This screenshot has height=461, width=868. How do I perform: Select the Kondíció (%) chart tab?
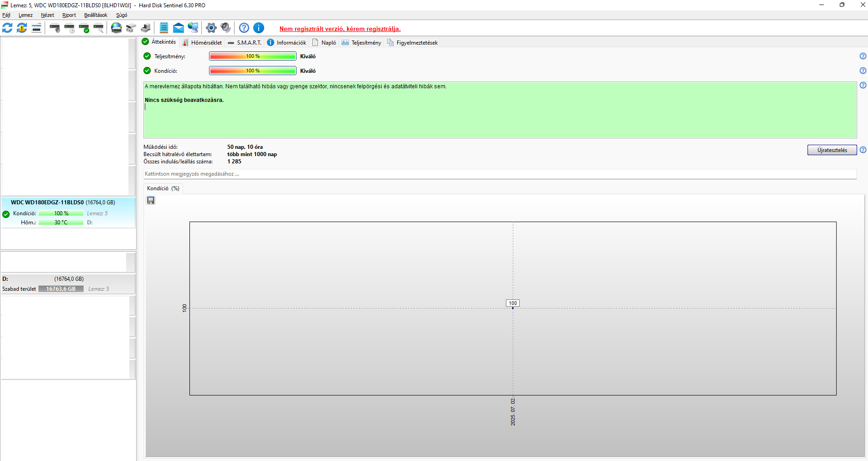(163, 188)
